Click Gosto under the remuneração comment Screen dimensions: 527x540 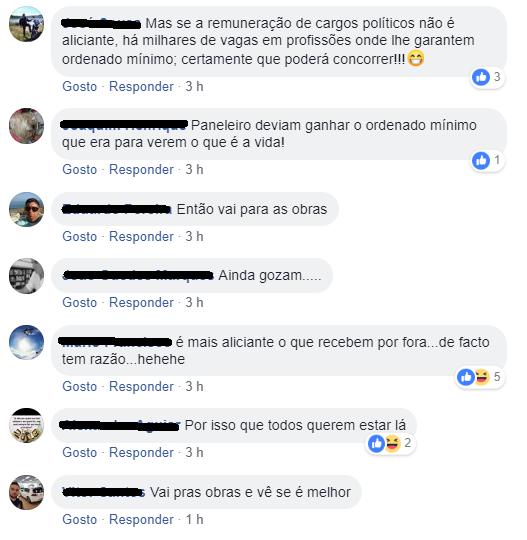80,87
